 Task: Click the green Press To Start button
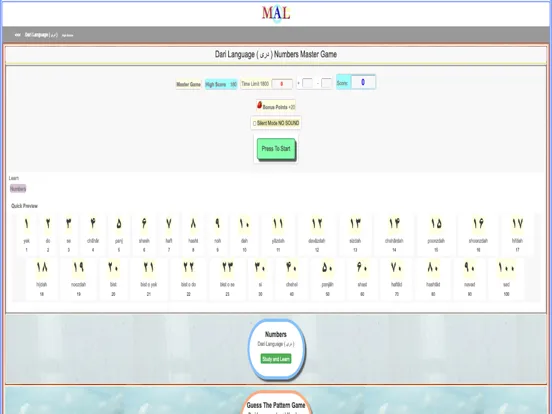click(276, 149)
